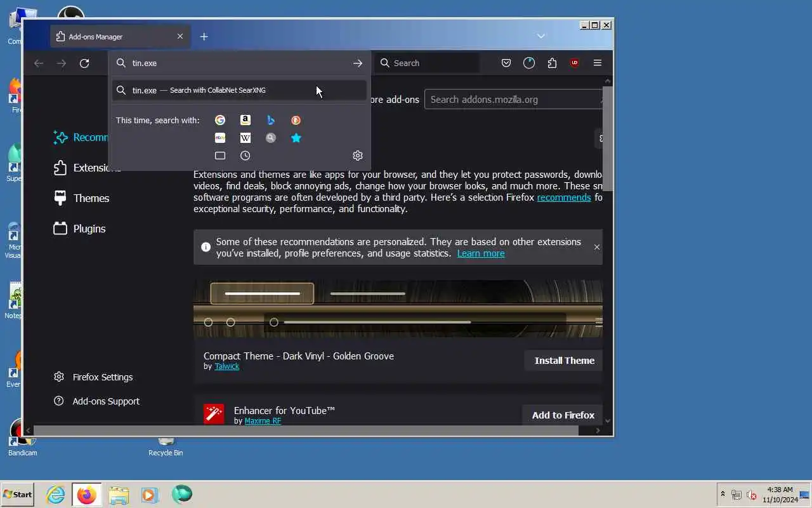Open the Windows Start menu
The image size is (812, 508).
point(17,494)
